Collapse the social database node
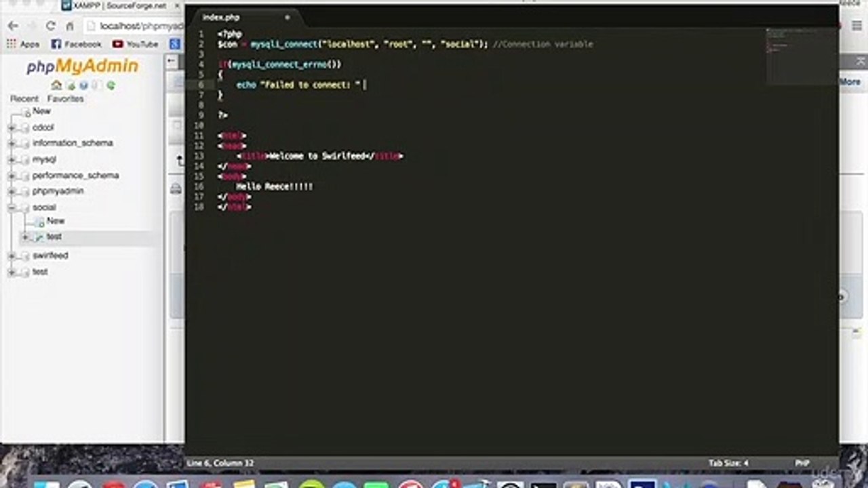The image size is (868, 488). pos(12,207)
